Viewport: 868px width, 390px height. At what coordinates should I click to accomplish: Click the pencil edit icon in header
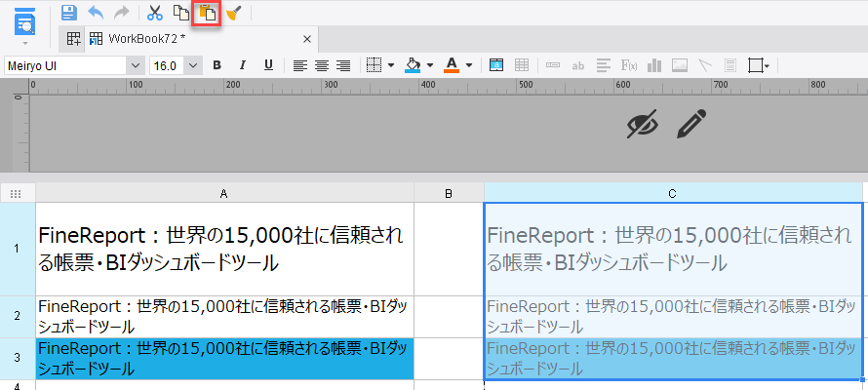click(x=692, y=123)
